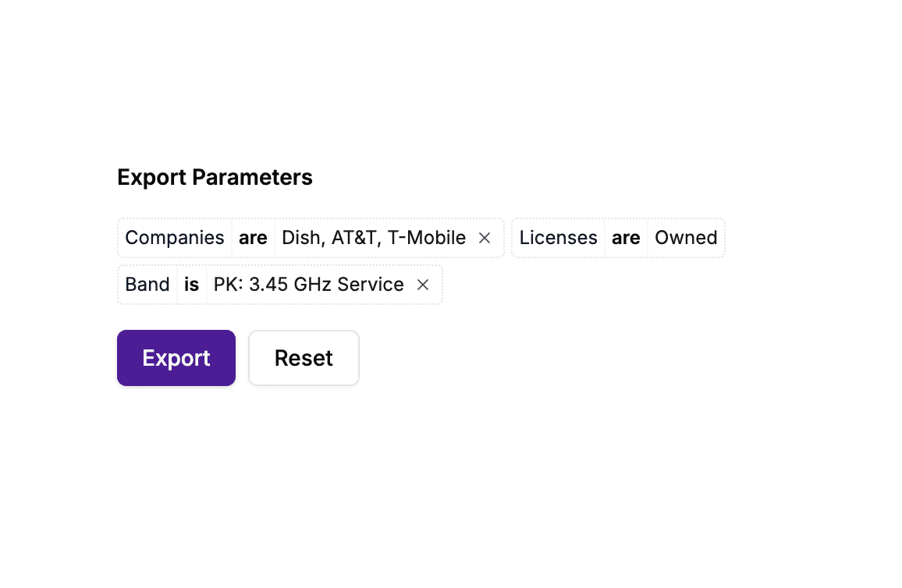Image resolution: width=902 pixels, height=588 pixels.
Task: Select the "are" operator in Companies filter
Action: (253, 238)
